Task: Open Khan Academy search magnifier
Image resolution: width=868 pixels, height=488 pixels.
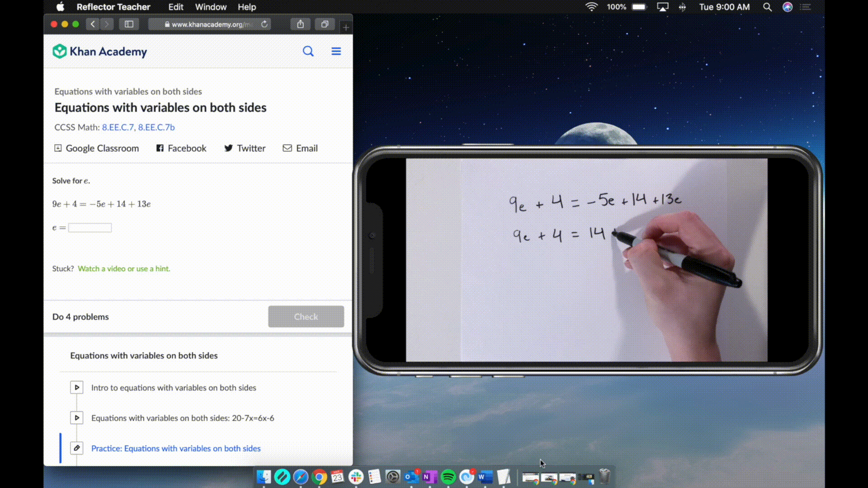Action: (x=308, y=51)
